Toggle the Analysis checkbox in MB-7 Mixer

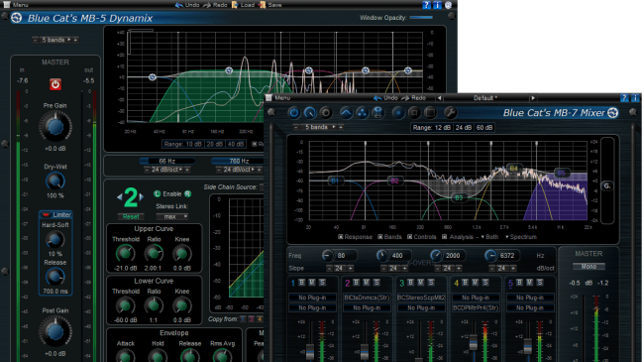(445, 237)
